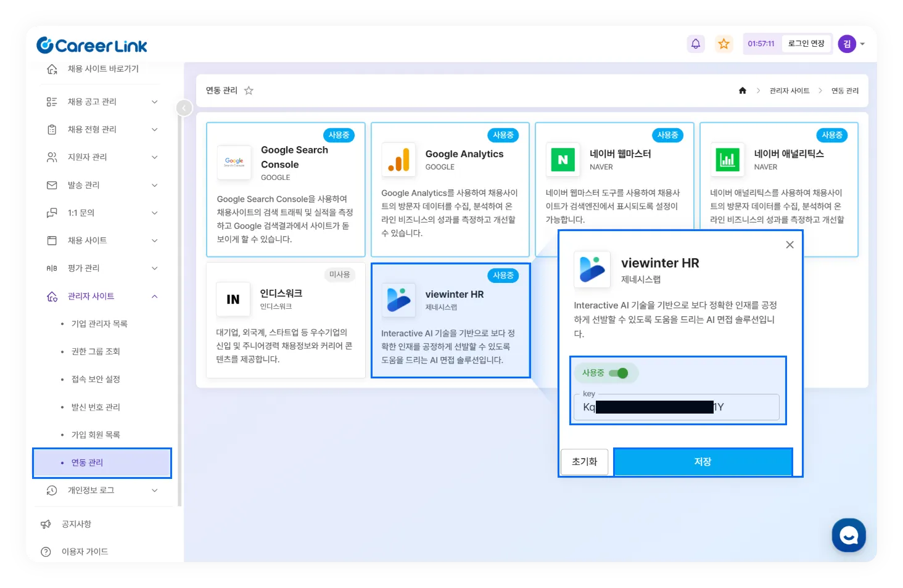This screenshot has width=903, height=588.
Task: Open the user profile avatar
Action: pyautogui.click(x=847, y=44)
